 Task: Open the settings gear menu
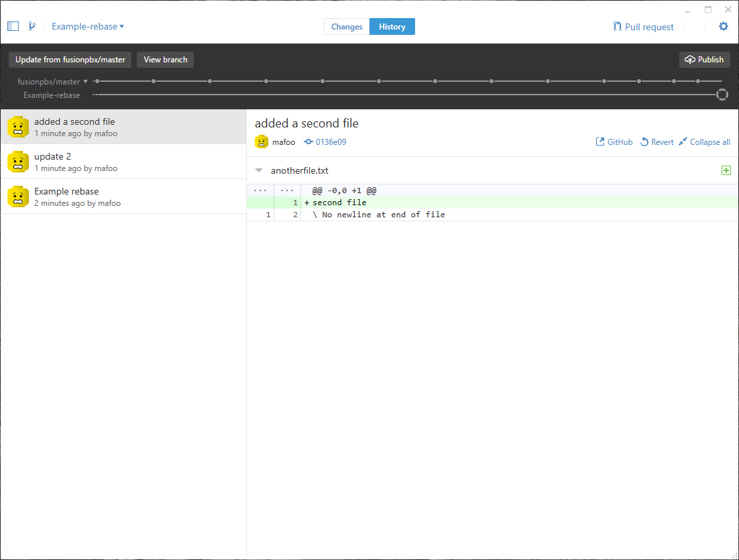pos(723,27)
